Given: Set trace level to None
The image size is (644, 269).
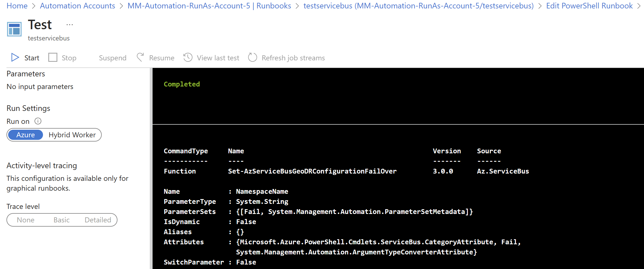Looking at the screenshot, I should pyautogui.click(x=25, y=220).
